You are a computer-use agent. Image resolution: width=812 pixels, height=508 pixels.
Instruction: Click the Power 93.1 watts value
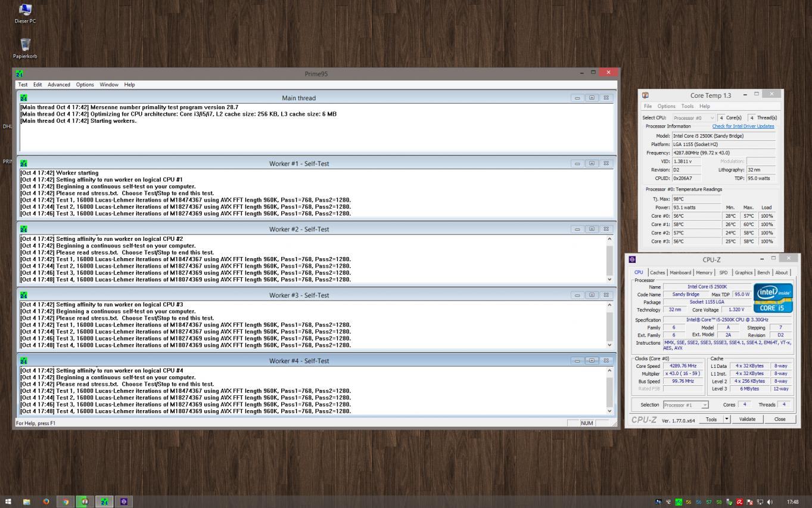point(696,207)
